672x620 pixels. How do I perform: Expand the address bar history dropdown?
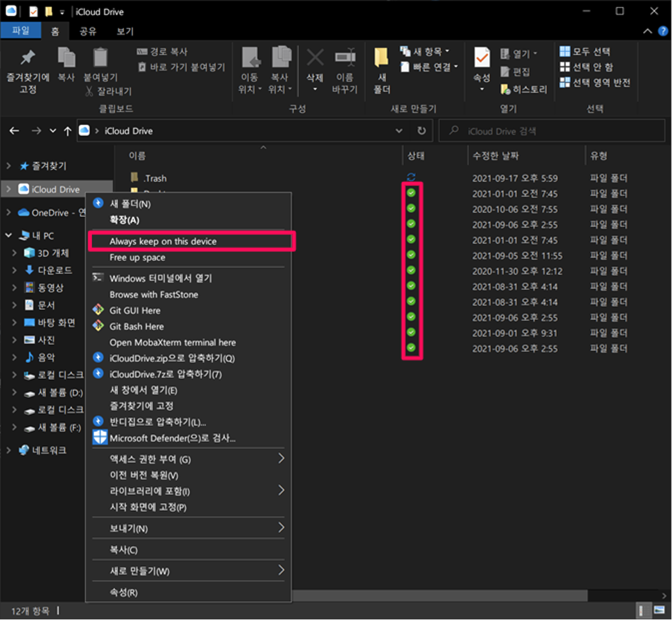pyautogui.click(x=399, y=131)
